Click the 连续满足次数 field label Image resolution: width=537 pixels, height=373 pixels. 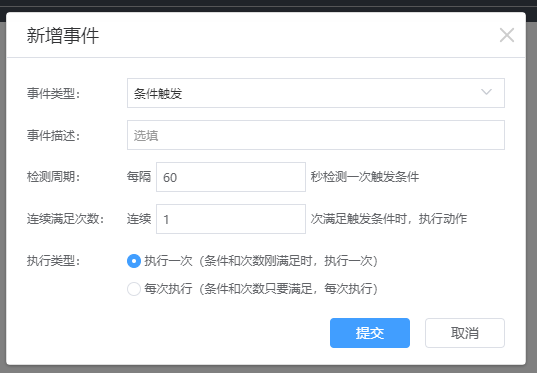(65, 219)
